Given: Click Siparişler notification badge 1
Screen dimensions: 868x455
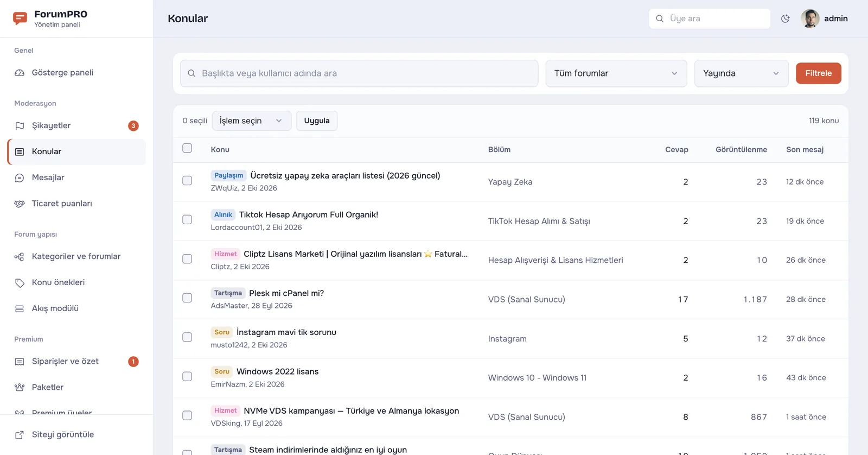Looking at the screenshot, I should click(x=133, y=362).
